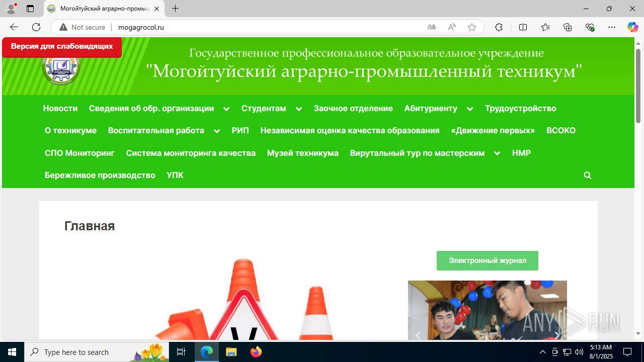Open Сведения об обр. организации menu
The image size is (644, 362).
(x=151, y=108)
